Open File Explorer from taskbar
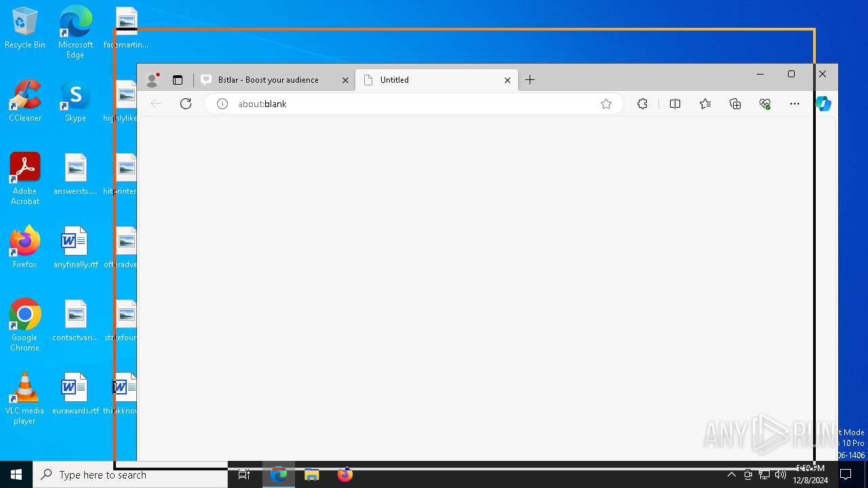This screenshot has width=868, height=488. tap(312, 474)
